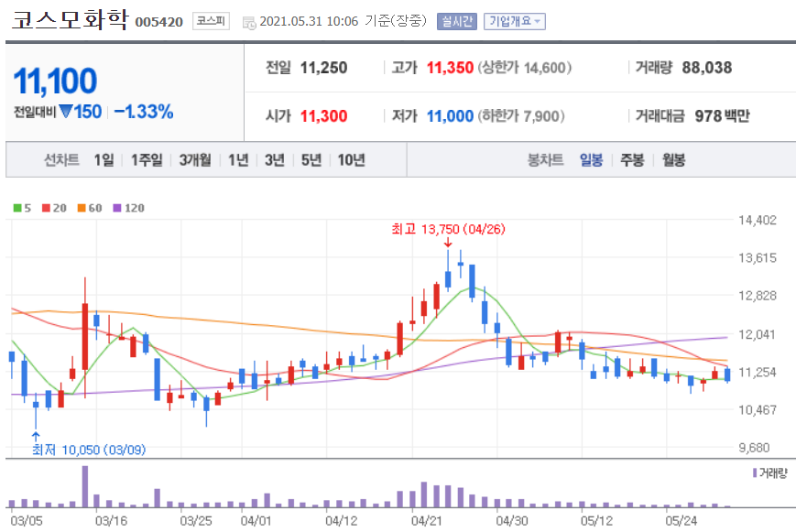Screen dimensions: 796x532
Task: Click the calendar icon beside the date
Action: click(249, 22)
